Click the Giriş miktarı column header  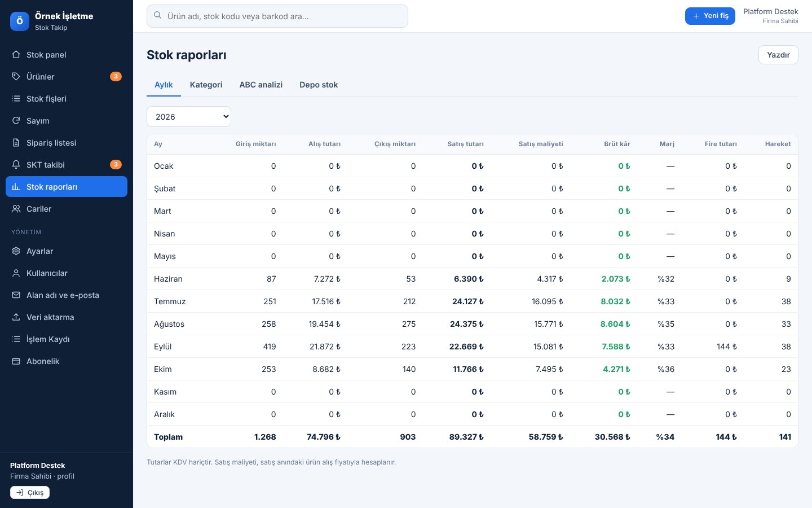point(256,144)
